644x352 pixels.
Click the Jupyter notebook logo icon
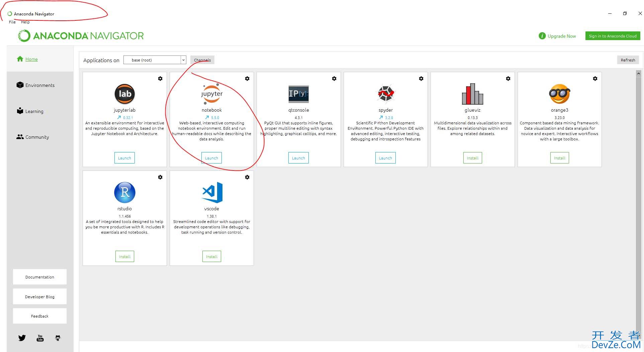pyautogui.click(x=211, y=94)
